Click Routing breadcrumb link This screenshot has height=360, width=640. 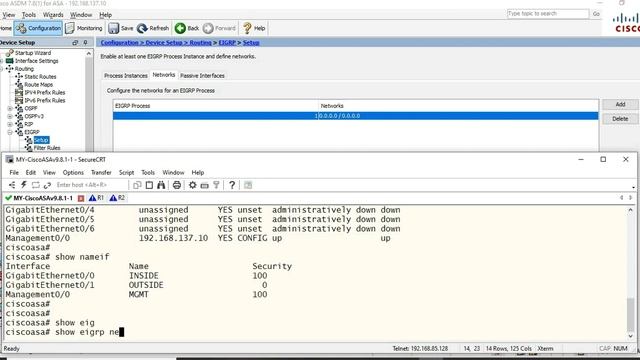tap(200, 42)
